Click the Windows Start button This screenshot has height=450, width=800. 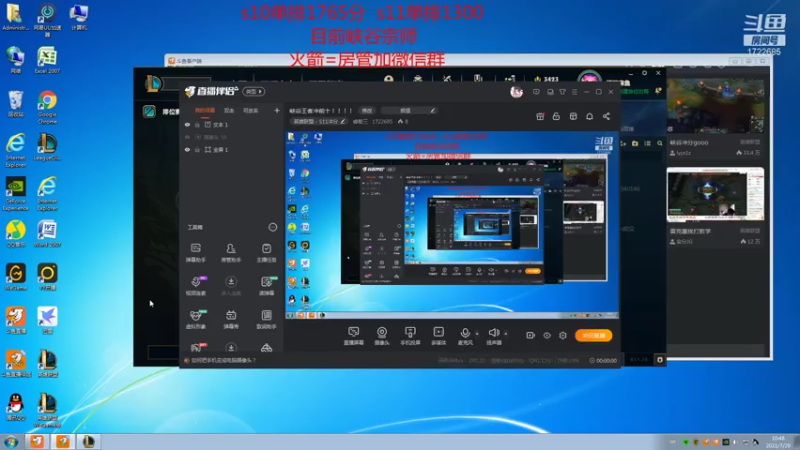(11, 442)
